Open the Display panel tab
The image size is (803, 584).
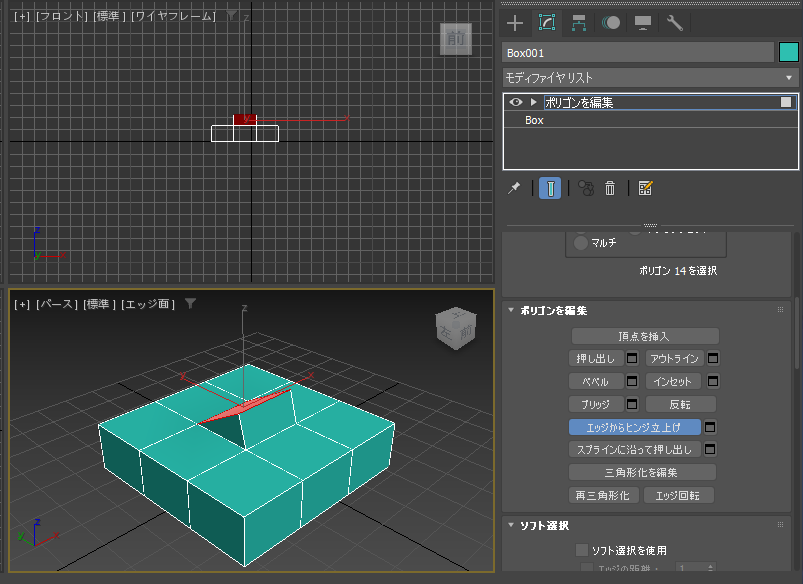[643, 23]
